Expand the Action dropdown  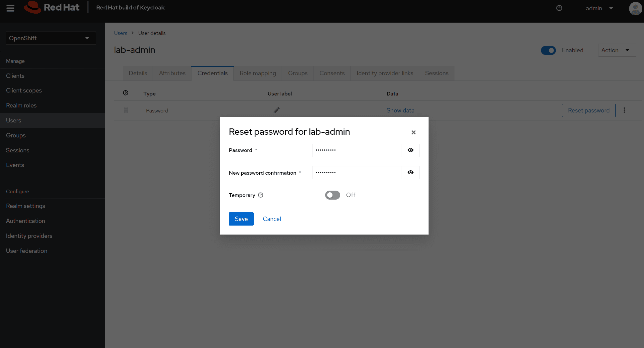pyautogui.click(x=617, y=50)
